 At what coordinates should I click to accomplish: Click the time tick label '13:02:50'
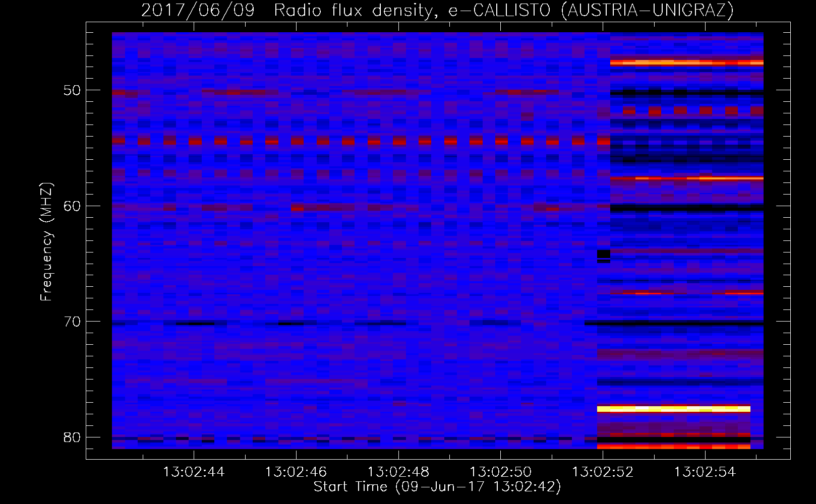point(500,473)
